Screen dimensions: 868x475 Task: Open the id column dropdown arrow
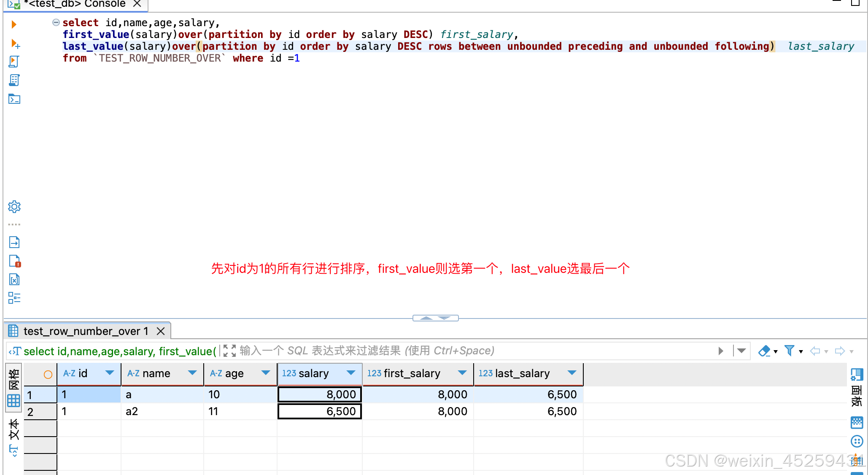tap(110, 373)
